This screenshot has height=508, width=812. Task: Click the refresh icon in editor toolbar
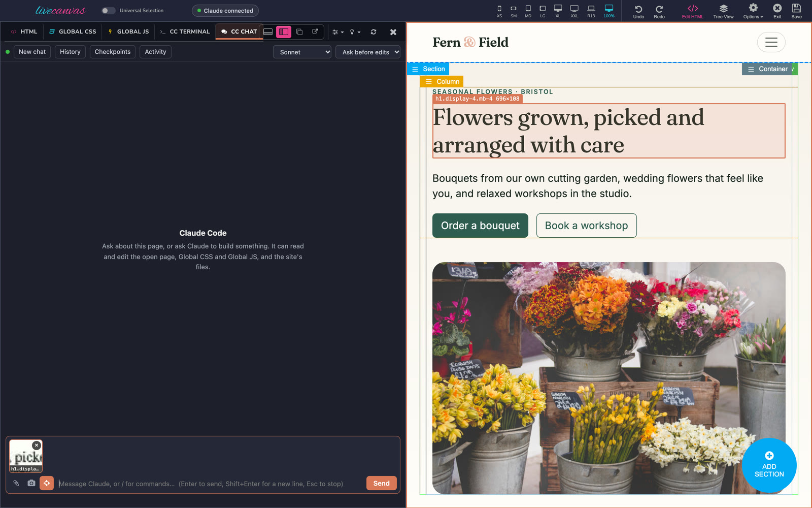(374, 31)
